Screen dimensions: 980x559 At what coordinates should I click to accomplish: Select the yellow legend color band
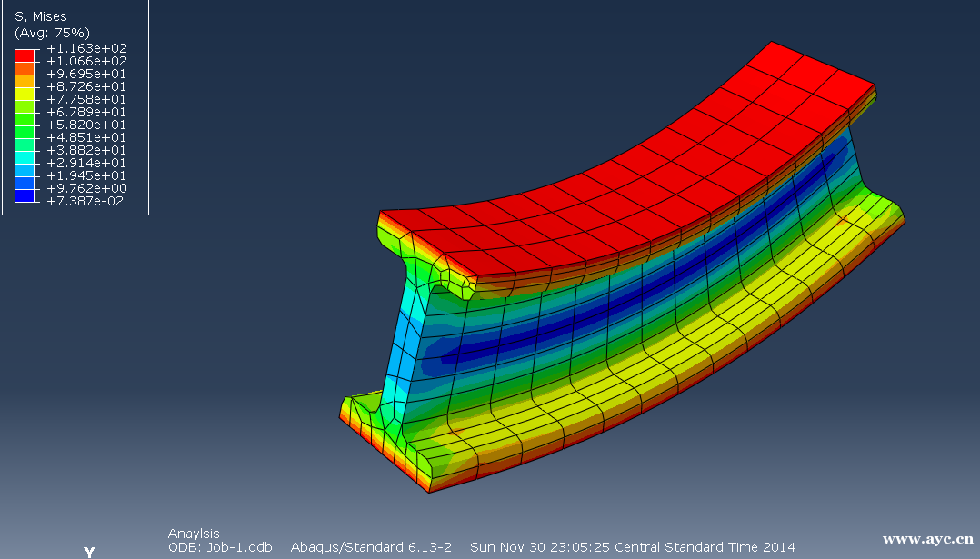coord(25,94)
